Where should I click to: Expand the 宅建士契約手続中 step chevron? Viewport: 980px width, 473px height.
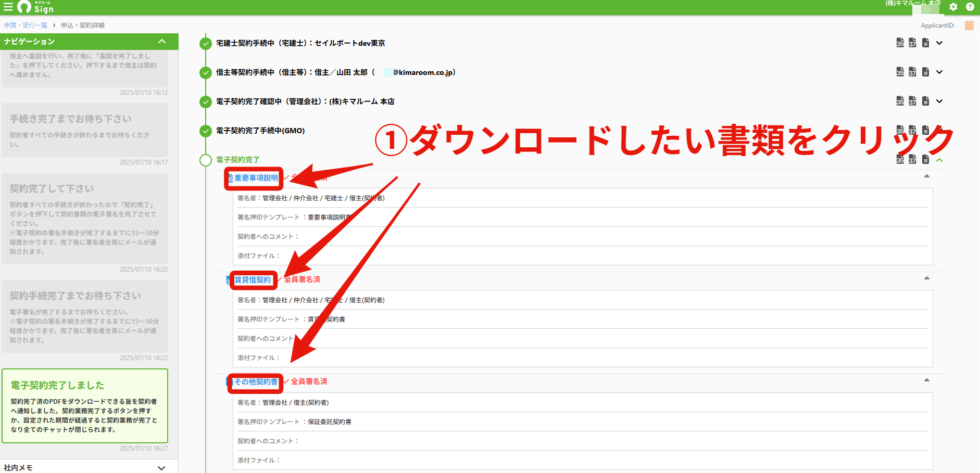[939, 43]
